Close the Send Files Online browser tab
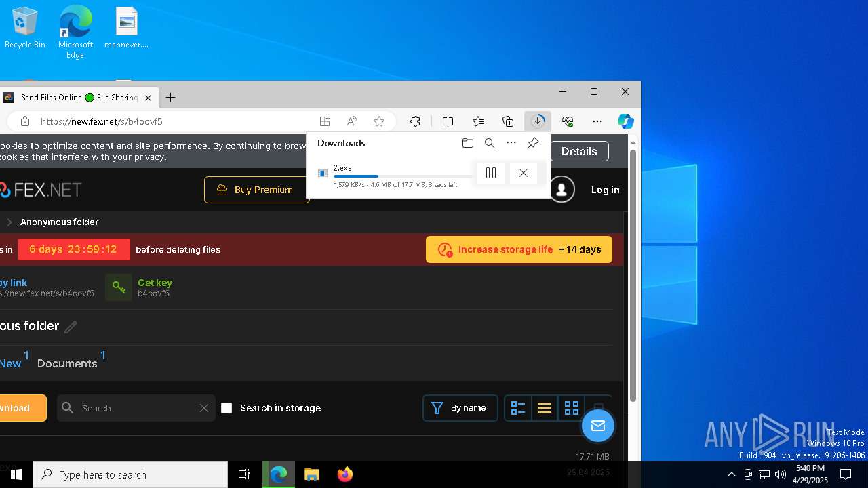Image resolution: width=868 pixels, height=488 pixels. [x=148, y=98]
